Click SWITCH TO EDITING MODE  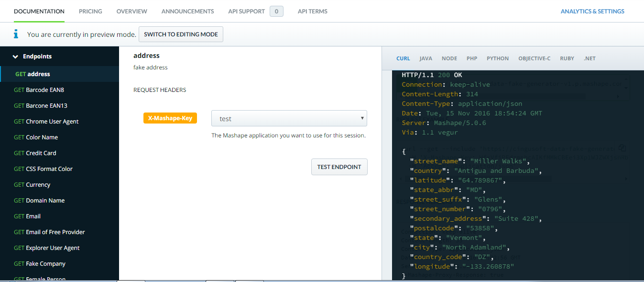(181, 34)
